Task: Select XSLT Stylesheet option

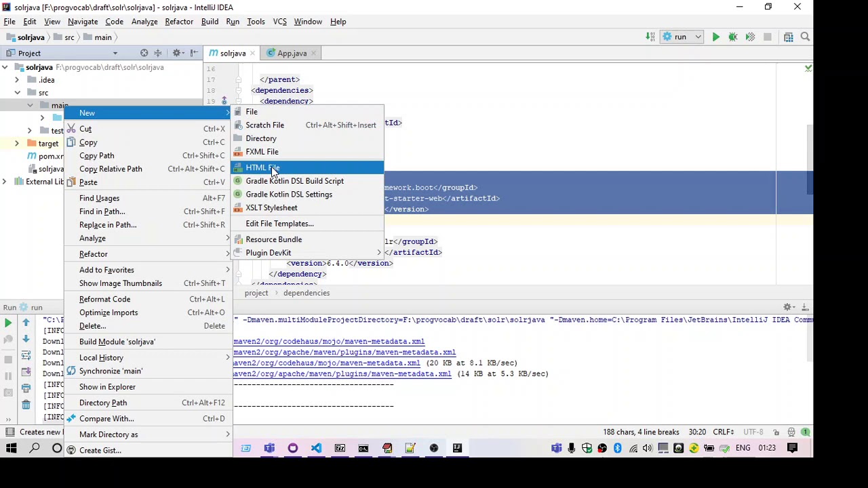Action: [307, 207]
